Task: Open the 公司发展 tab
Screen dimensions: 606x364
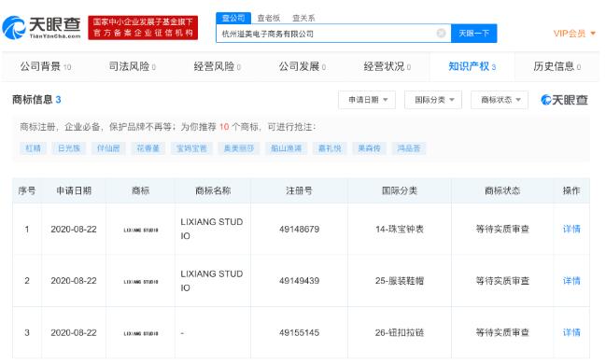Action: point(303,66)
